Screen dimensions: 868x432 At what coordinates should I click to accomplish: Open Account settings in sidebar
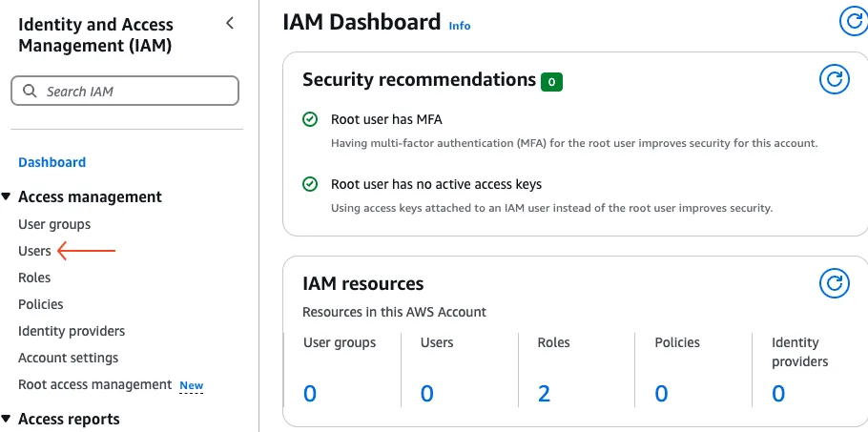(x=68, y=358)
